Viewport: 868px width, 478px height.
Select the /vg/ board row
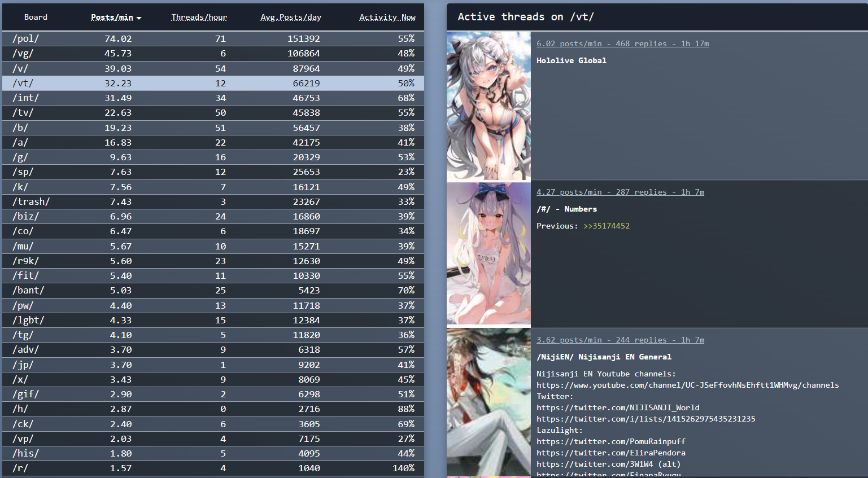click(x=213, y=54)
